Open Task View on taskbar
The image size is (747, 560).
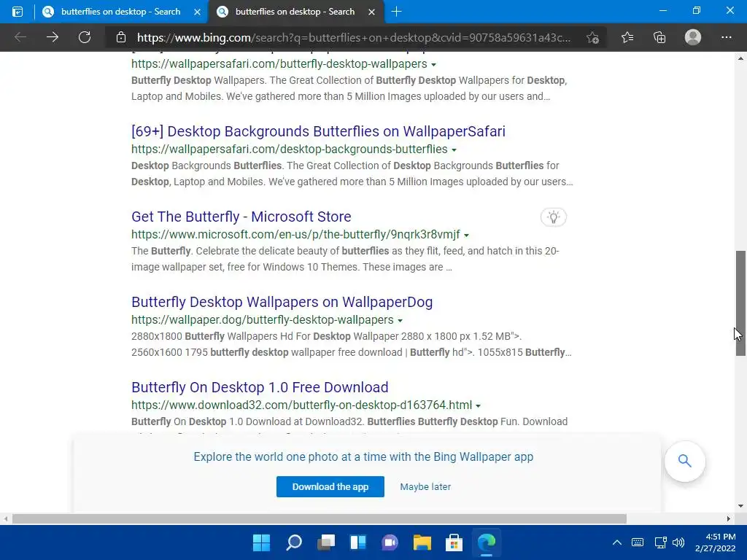[x=326, y=542]
